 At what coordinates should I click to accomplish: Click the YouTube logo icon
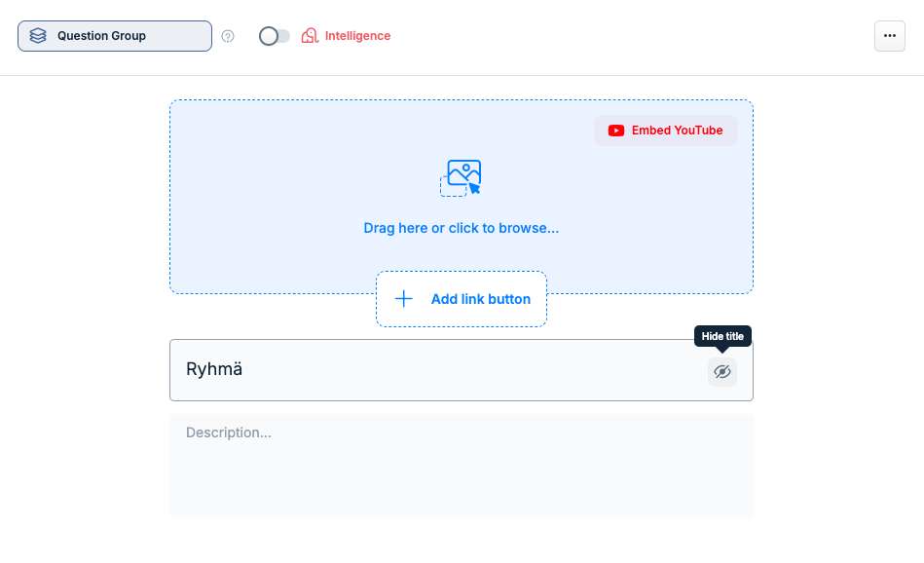[615, 131]
